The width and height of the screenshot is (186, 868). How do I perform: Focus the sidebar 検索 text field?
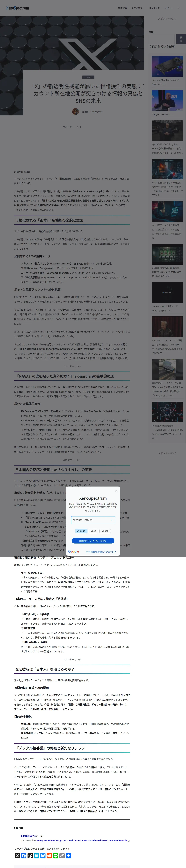(162, 39)
